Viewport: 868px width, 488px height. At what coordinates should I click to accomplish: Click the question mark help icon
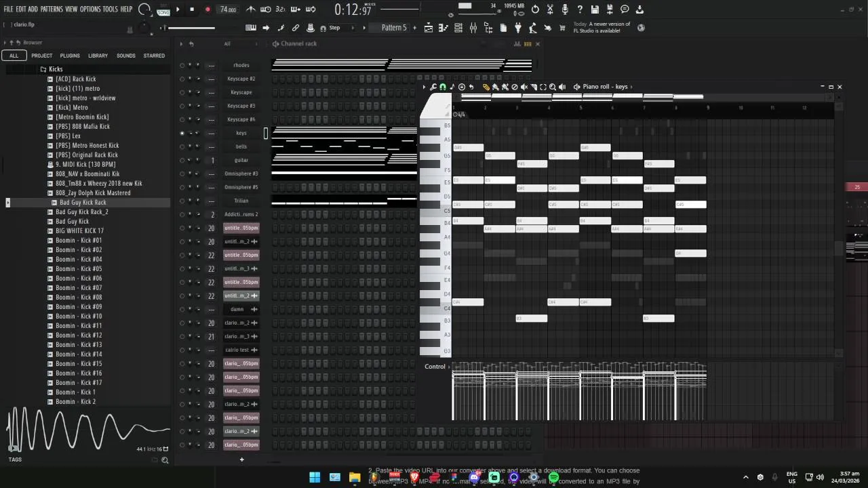click(x=580, y=9)
